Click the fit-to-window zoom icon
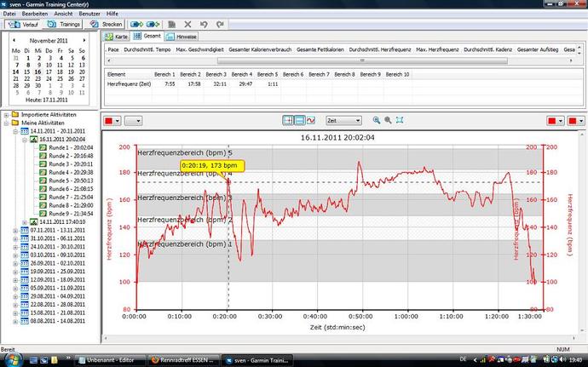Screen dimensions: 588x367 (400, 121)
